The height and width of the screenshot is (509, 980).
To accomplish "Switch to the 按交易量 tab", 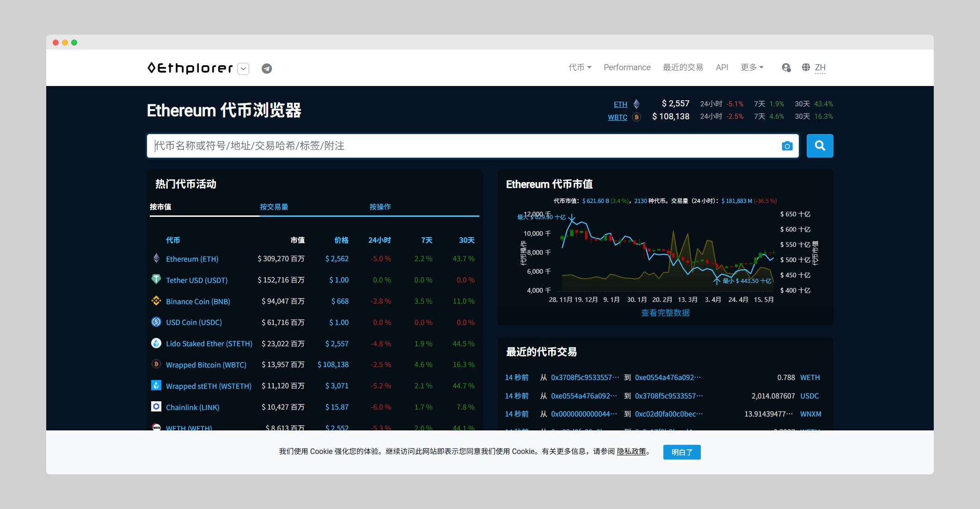I will point(274,207).
